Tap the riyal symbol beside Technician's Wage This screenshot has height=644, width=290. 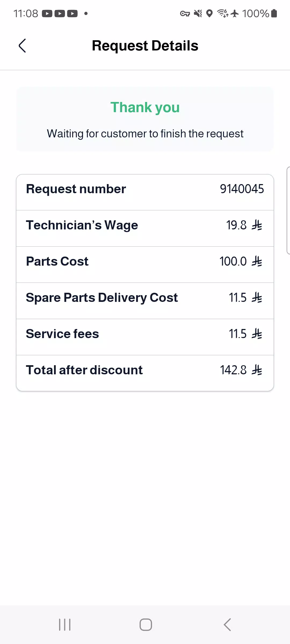click(x=257, y=225)
